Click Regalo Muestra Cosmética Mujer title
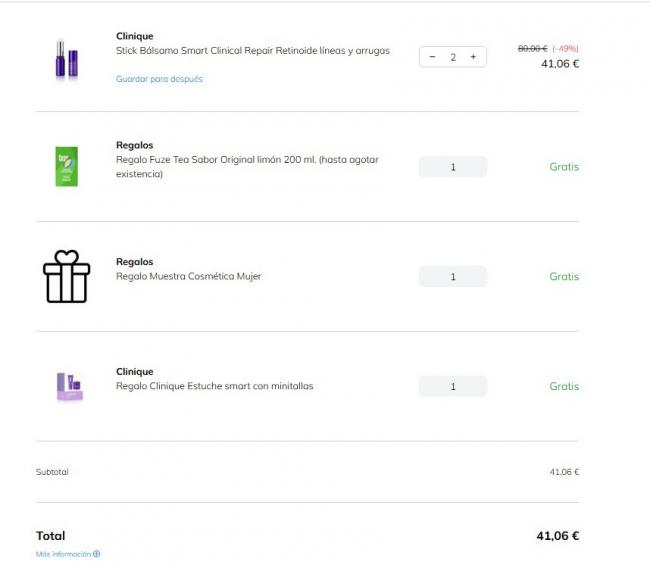This screenshot has height=571, width=650. [x=188, y=276]
